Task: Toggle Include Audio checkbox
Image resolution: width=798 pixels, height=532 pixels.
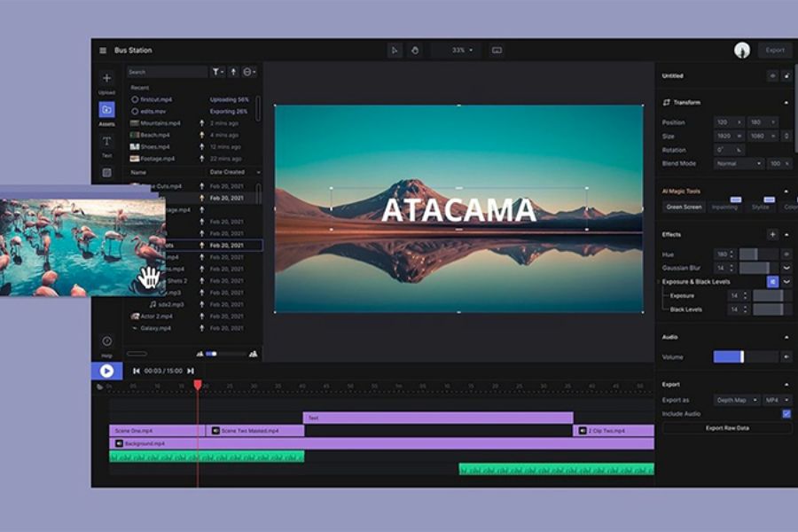Action: click(786, 414)
